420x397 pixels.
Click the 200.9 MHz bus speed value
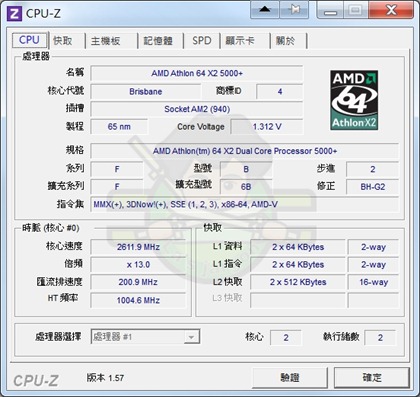click(x=138, y=282)
